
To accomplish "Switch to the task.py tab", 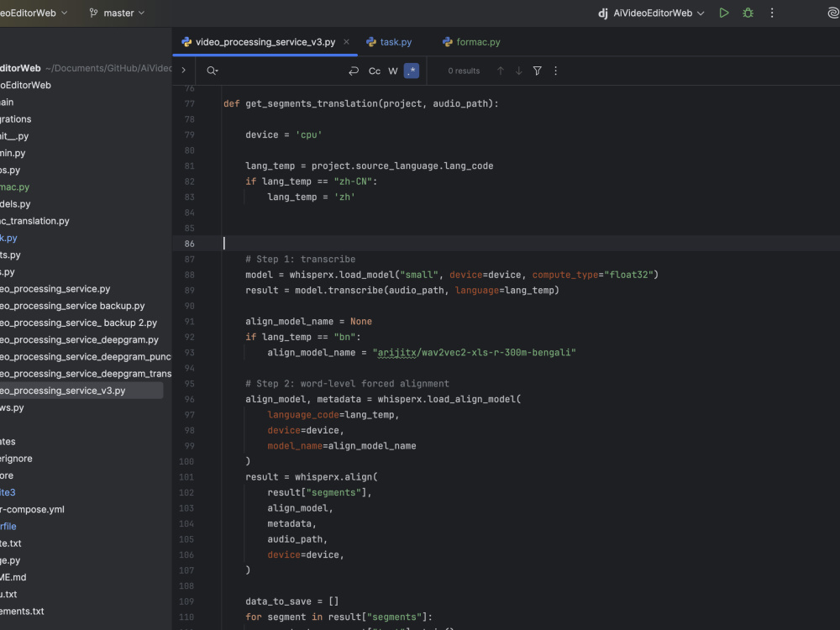I will (x=389, y=42).
